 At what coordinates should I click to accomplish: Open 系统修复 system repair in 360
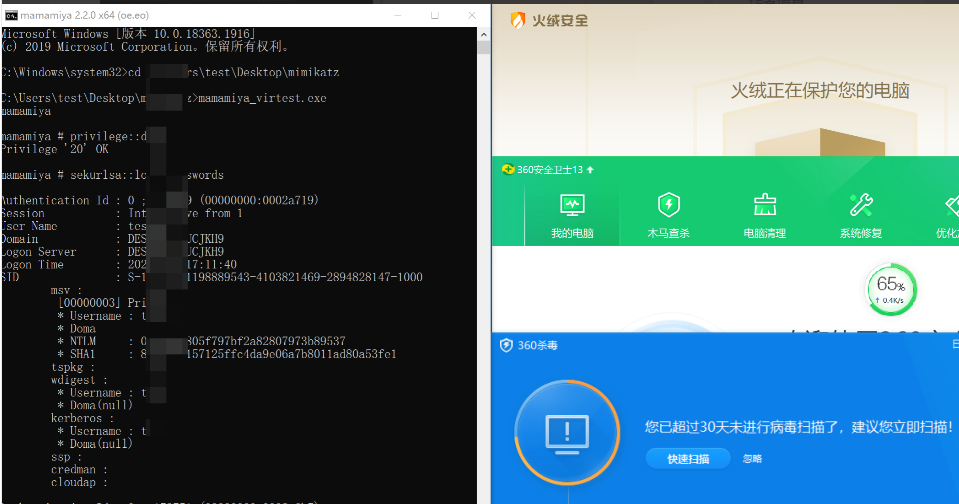tap(861, 216)
